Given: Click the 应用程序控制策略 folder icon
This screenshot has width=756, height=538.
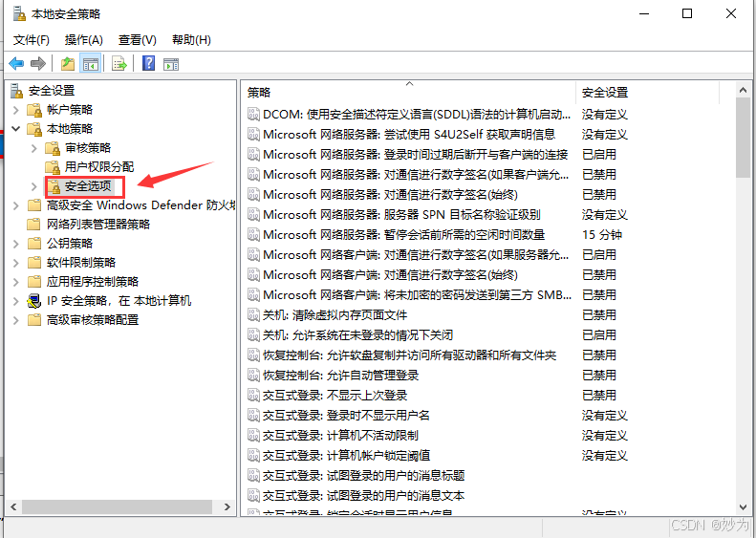Looking at the screenshot, I should 34,282.
